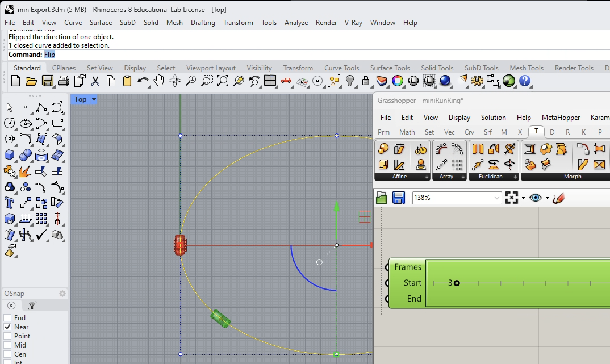Open the Grasshopper MetaHopper menu
610x364 pixels.
click(561, 117)
